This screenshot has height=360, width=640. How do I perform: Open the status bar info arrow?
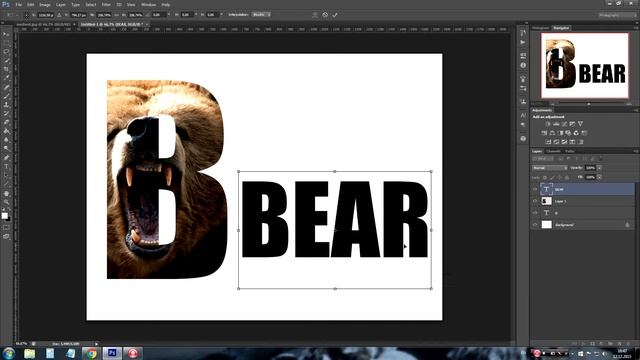(96, 344)
